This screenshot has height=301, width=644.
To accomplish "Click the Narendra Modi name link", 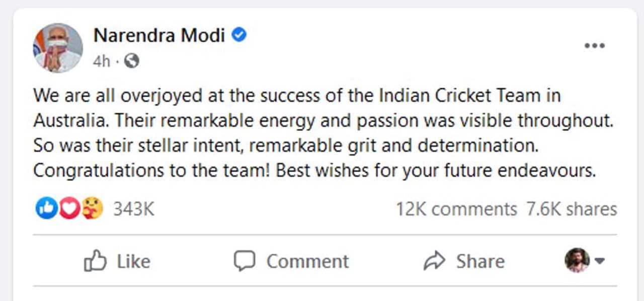I will pyautogui.click(x=159, y=35).
